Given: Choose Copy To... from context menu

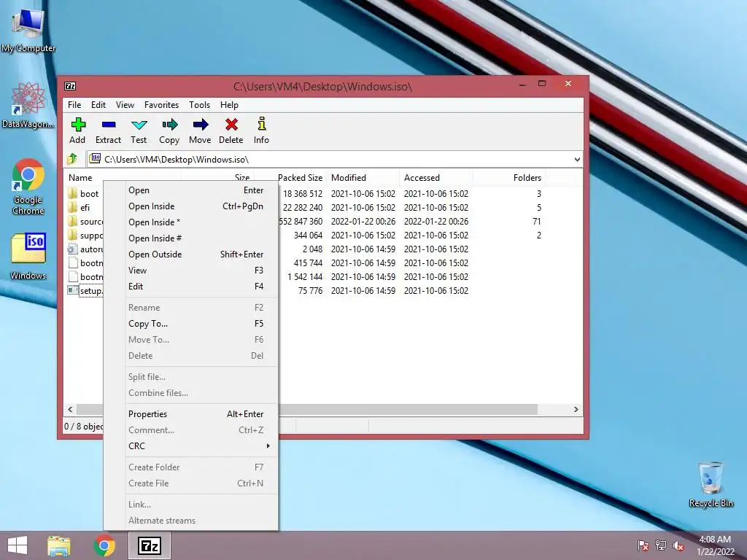Looking at the screenshot, I should pyautogui.click(x=202, y=324).
